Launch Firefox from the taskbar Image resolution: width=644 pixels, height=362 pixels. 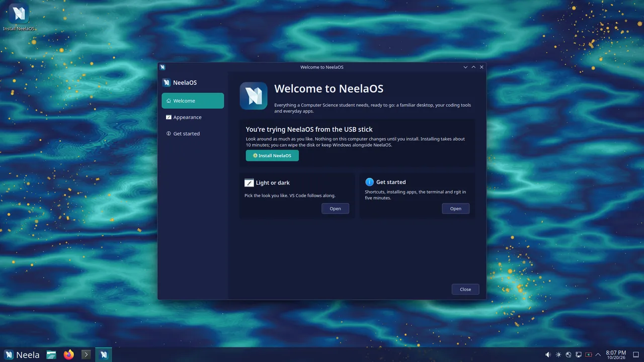69,354
